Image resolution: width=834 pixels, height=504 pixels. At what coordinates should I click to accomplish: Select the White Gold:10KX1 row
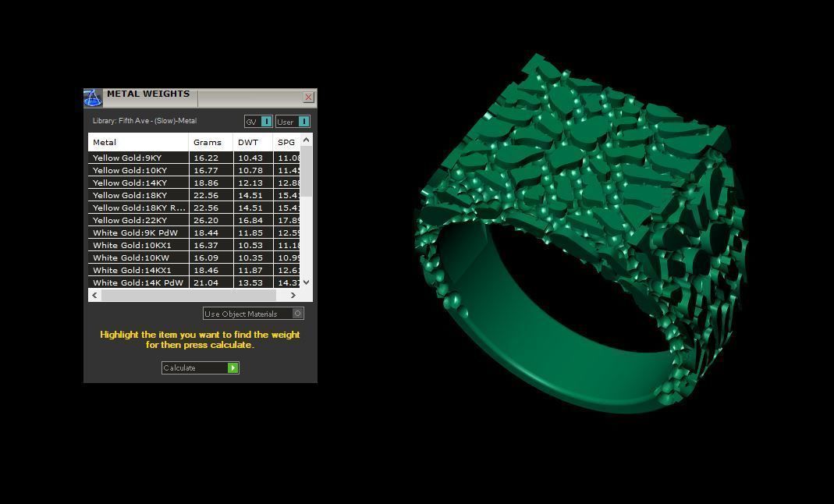194,245
